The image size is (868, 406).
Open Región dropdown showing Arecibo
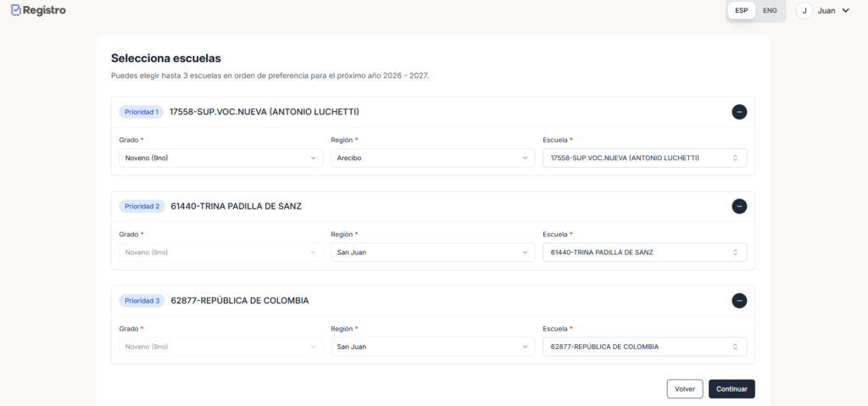click(432, 158)
